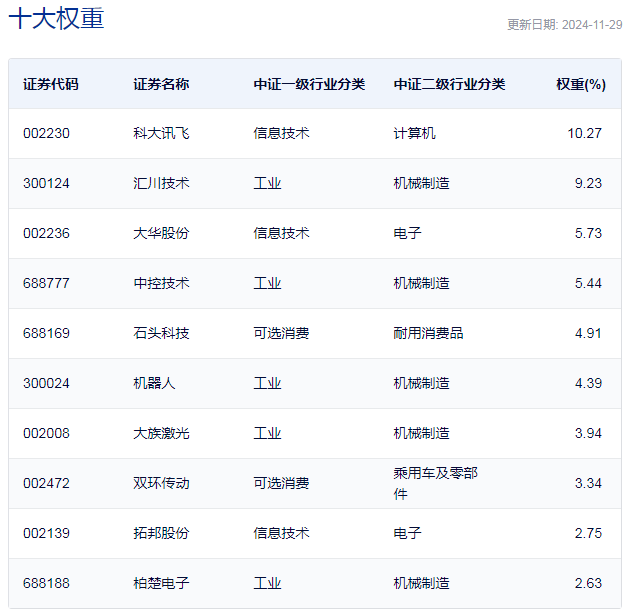Select stock name 拓邦股份
The image size is (628, 613).
161,534
